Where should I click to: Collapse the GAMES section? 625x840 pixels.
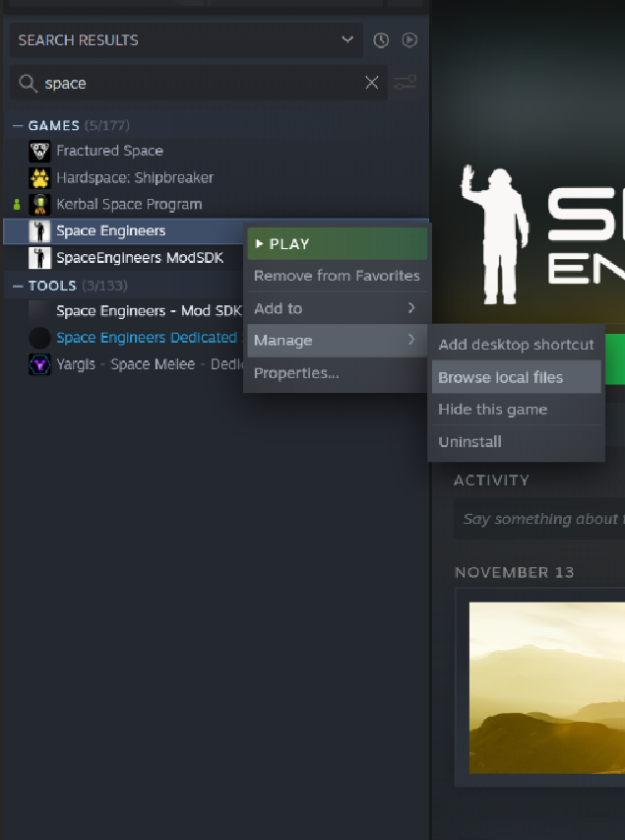(18, 125)
